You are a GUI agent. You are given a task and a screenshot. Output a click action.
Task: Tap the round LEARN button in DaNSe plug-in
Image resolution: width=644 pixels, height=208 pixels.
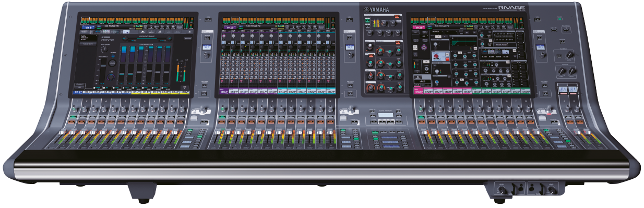[x=113, y=63]
